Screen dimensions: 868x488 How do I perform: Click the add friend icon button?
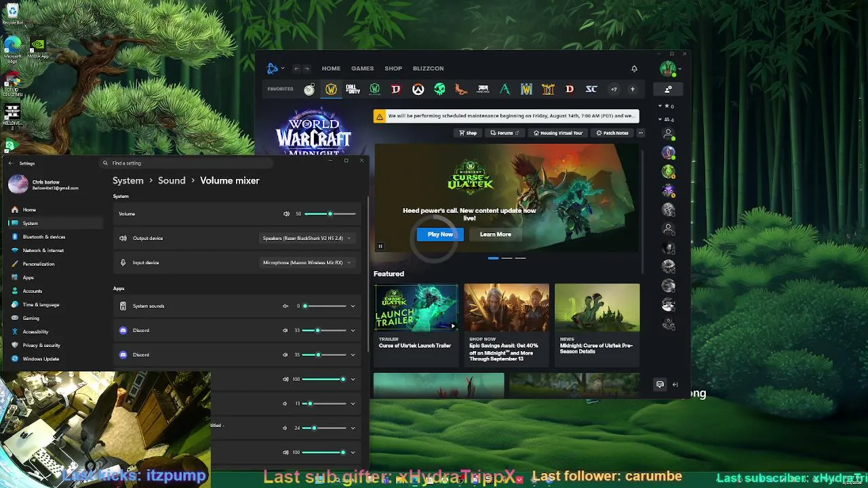[x=668, y=89]
